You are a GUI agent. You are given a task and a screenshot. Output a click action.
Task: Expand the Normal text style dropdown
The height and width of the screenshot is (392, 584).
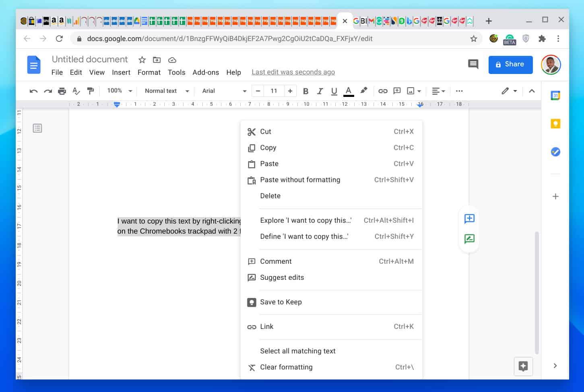[165, 91]
